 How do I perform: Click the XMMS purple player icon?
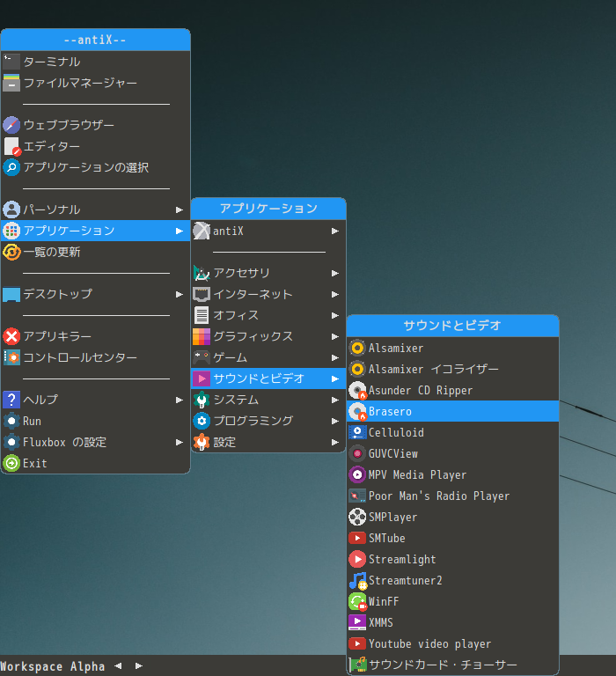pyautogui.click(x=357, y=622)
